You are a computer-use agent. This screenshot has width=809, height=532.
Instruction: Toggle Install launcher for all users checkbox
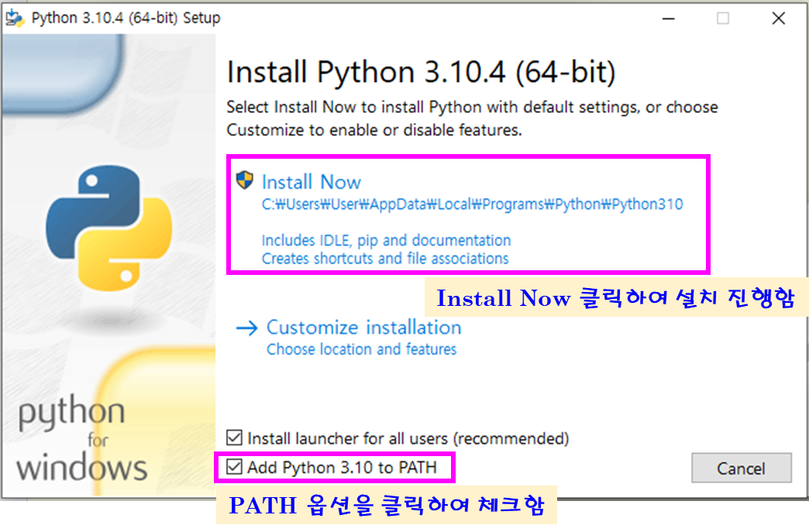point(234,438)
